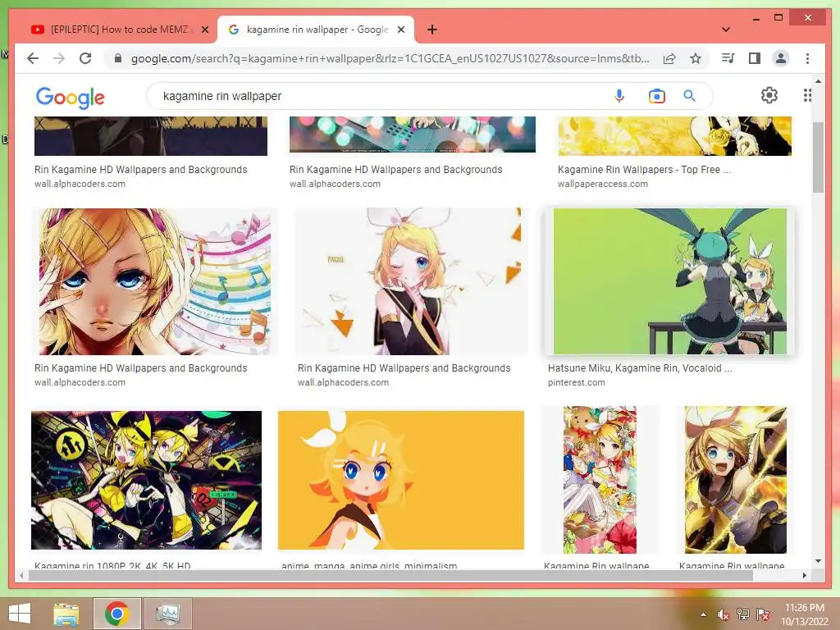Search by image camera icon
The width and height of the screenshot is (840, 630).
(656, 96)
